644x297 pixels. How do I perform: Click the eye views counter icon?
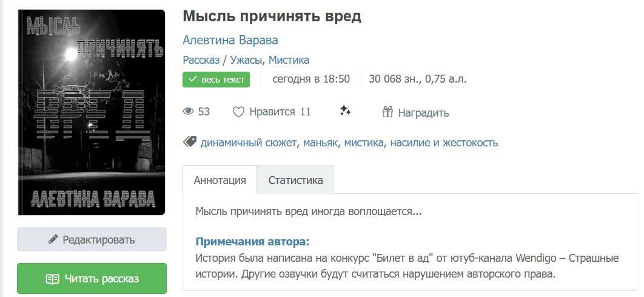click(189, 112)
